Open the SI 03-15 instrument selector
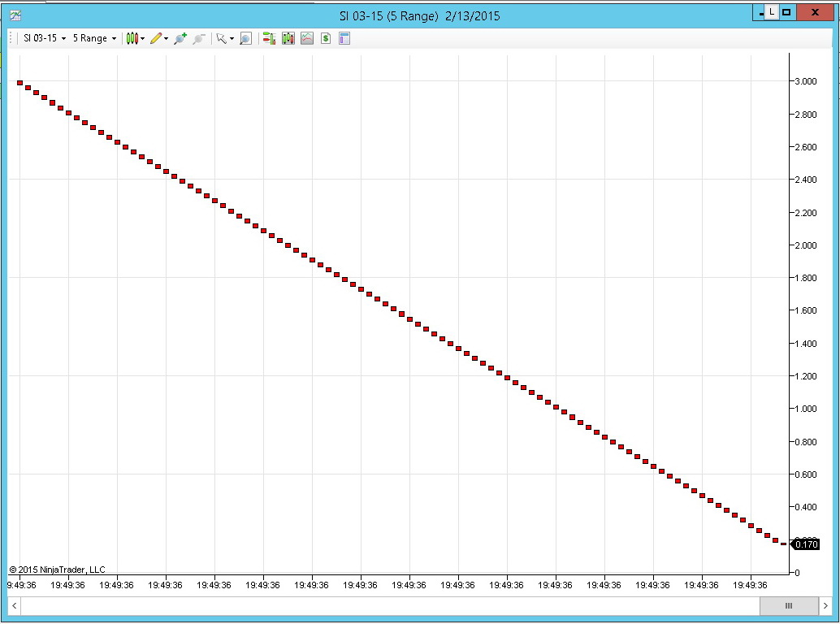The image size is (840, 624). (x=45, y=38)
